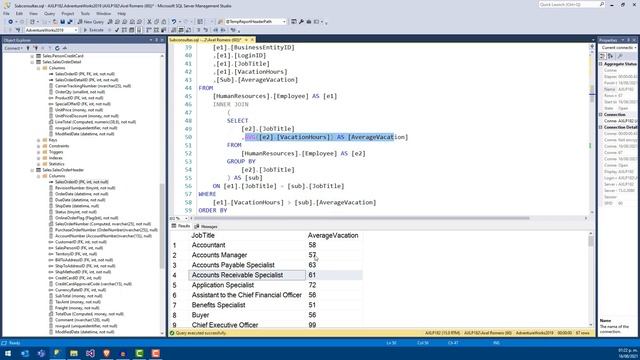Viewport: 640px width, 360px height.
Task: Click the Execute query button
Action: coord(94,30)
